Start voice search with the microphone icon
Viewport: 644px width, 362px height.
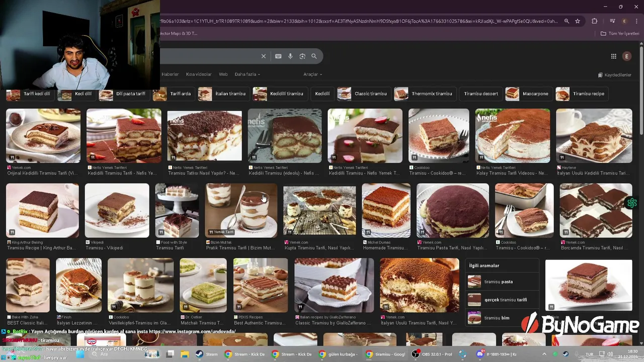coord(290,56)
